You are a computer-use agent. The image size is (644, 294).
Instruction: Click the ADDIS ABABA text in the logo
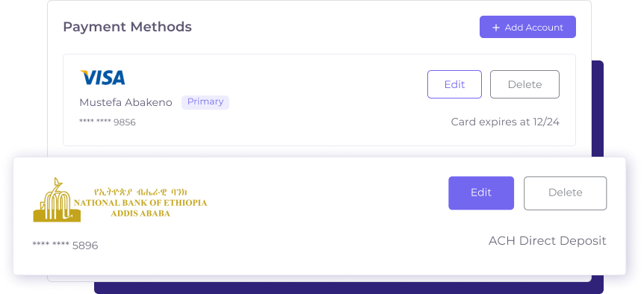point(140,213)
